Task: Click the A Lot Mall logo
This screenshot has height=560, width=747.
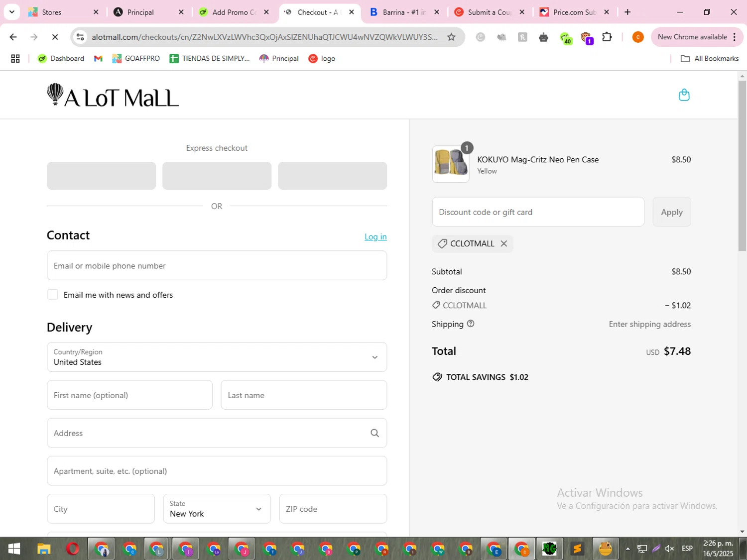Action: pos(113,95)
